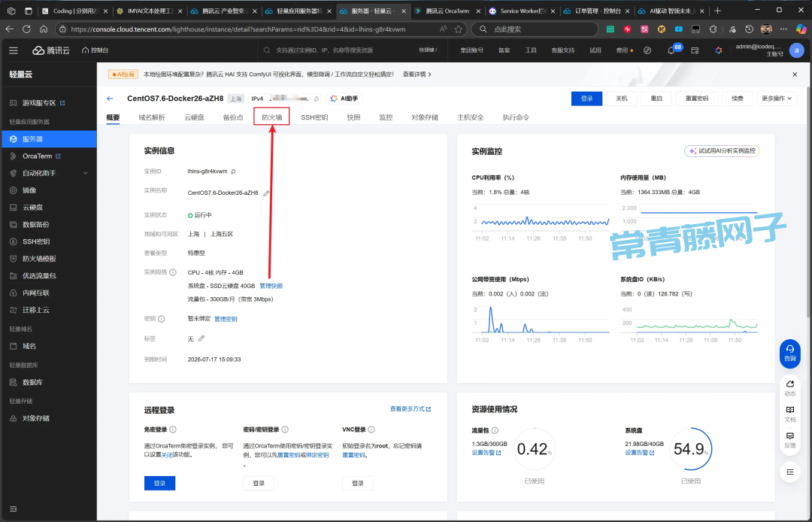Open the 费用 menu in top navigation
Screen dimensions: 812x522
pyautogui.click(x=622, y=50)
